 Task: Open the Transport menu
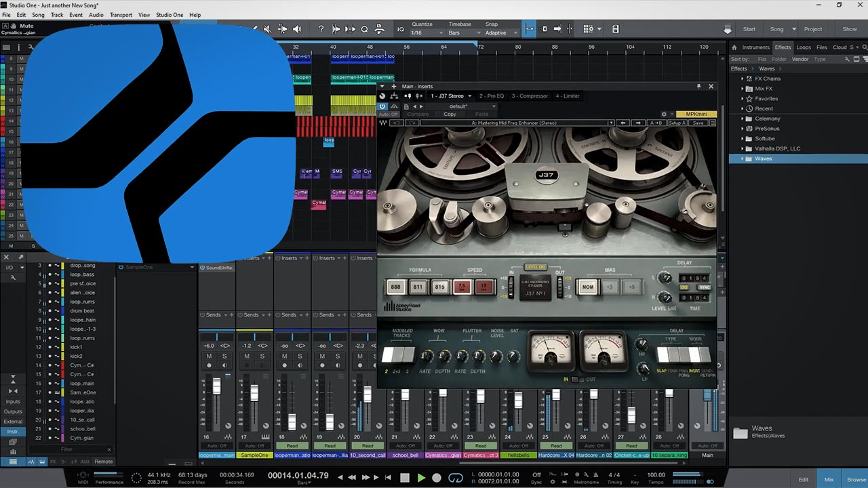pyautogui.click(x=121, y=15)
